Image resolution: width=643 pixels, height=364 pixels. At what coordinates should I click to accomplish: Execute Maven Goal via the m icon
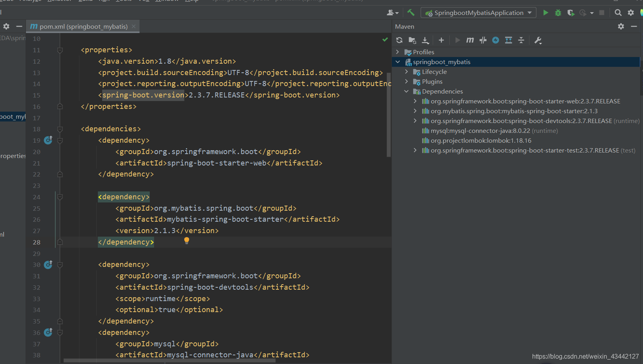(470, 40)
